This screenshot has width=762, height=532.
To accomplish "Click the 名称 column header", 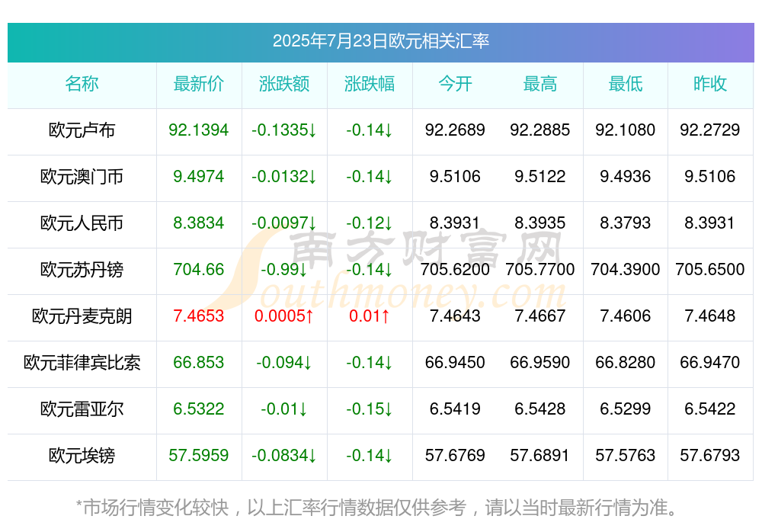I will pyautogui.click(x=82, y=84).
